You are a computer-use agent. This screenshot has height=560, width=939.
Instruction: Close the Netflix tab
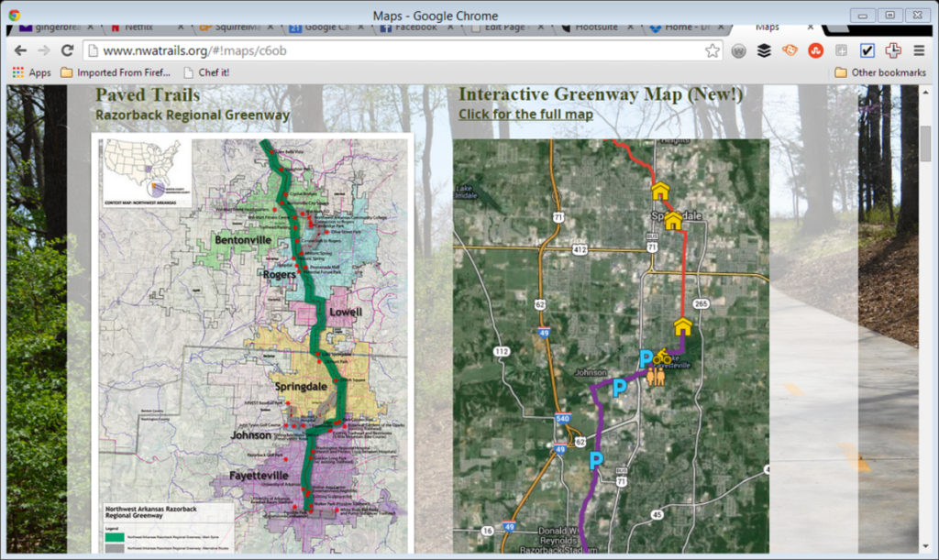pos(181,27)
